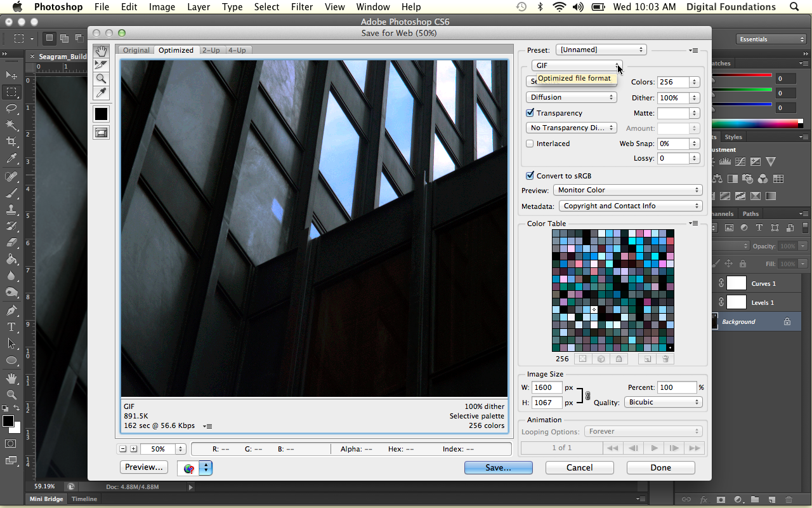Open the Bicubic quality dropdown
Viewport: 812px width, 508px height.
pyautogui.click(x=663, y=402)
